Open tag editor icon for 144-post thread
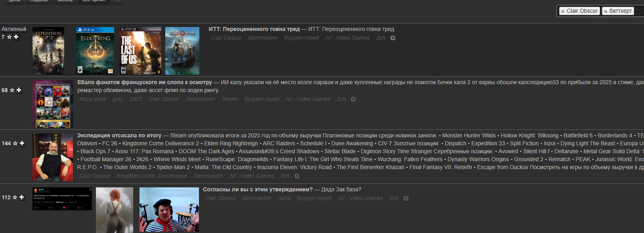 pyautogui.click(x=297, y=176)
